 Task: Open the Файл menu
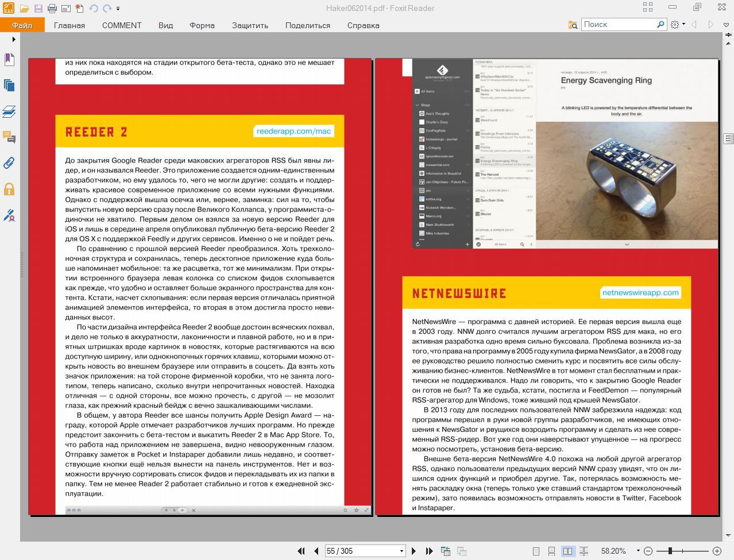(22, 25)
